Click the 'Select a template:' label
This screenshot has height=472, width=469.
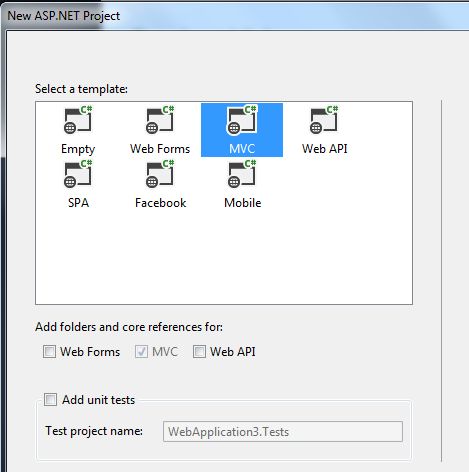pyautogui.click(x=81, y=89)
